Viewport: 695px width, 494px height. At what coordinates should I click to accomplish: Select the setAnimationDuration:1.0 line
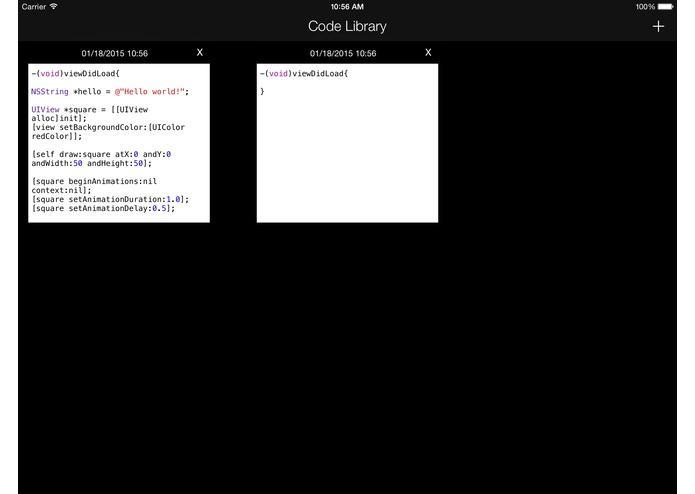[x=110, y=199]
